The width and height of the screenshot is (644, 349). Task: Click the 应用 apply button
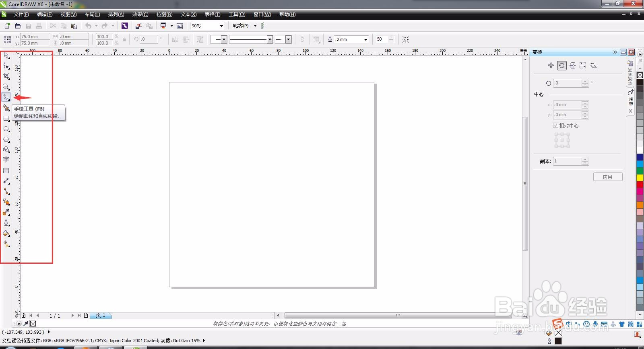click(608, 177)
